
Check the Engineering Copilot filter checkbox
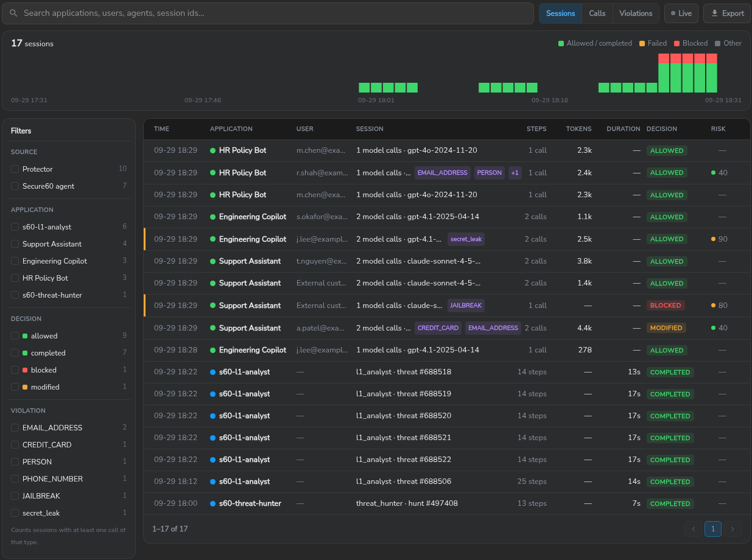point(15,261)
